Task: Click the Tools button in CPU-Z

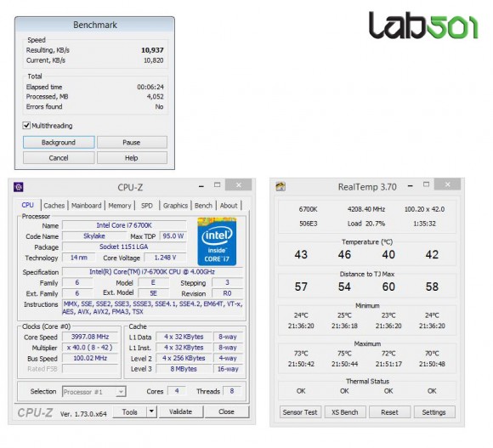Action: (129, 411)
